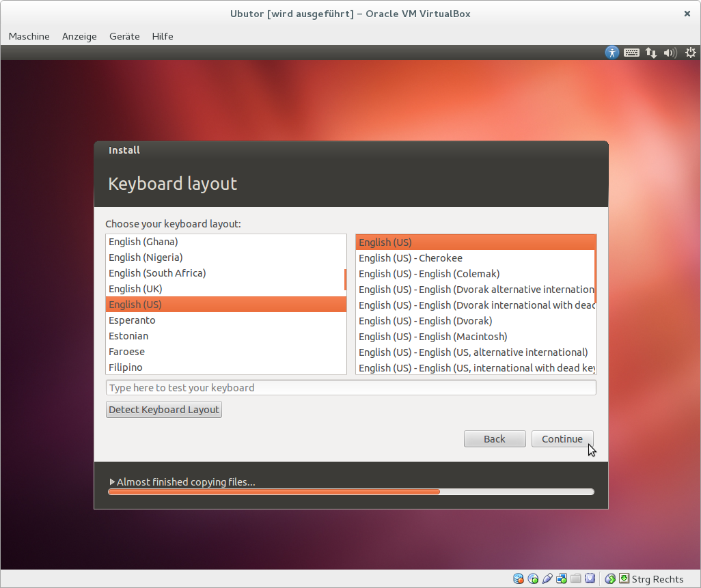Open the Geräte menu

[x=124, y=36]
